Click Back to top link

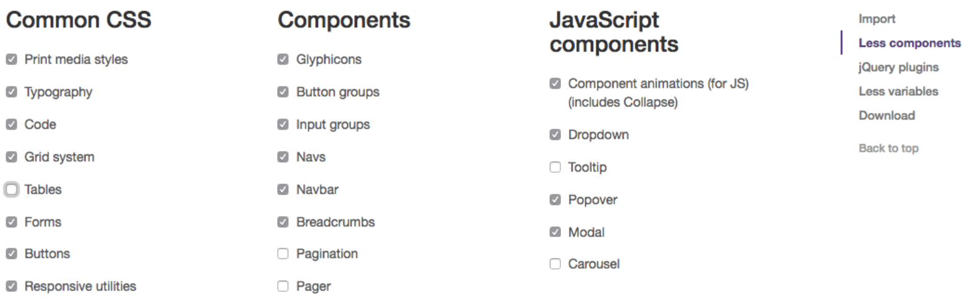tap(888, 148)
